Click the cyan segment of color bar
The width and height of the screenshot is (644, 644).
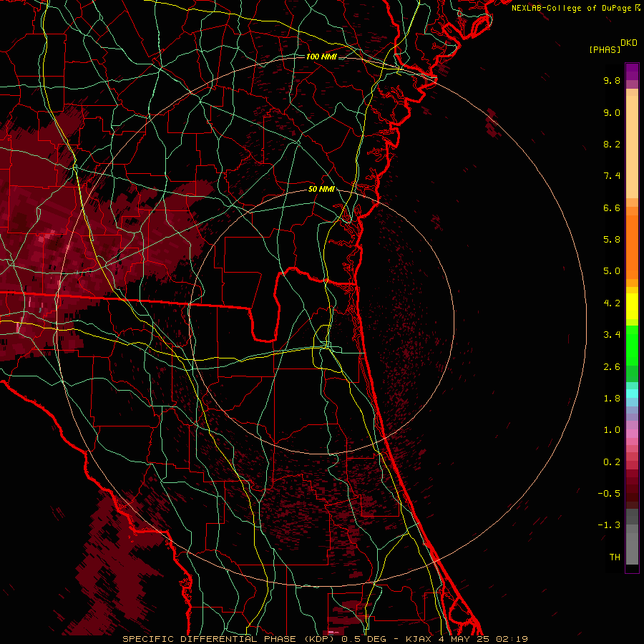tap(632, 394)
